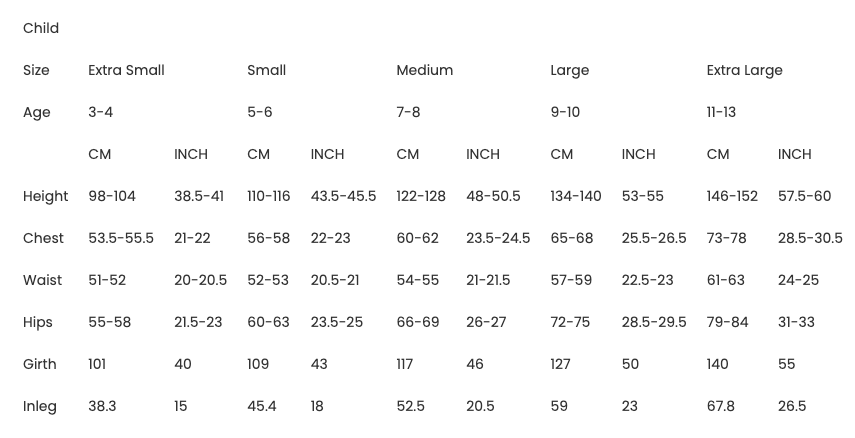Click girth value 127

pos(560,364)
